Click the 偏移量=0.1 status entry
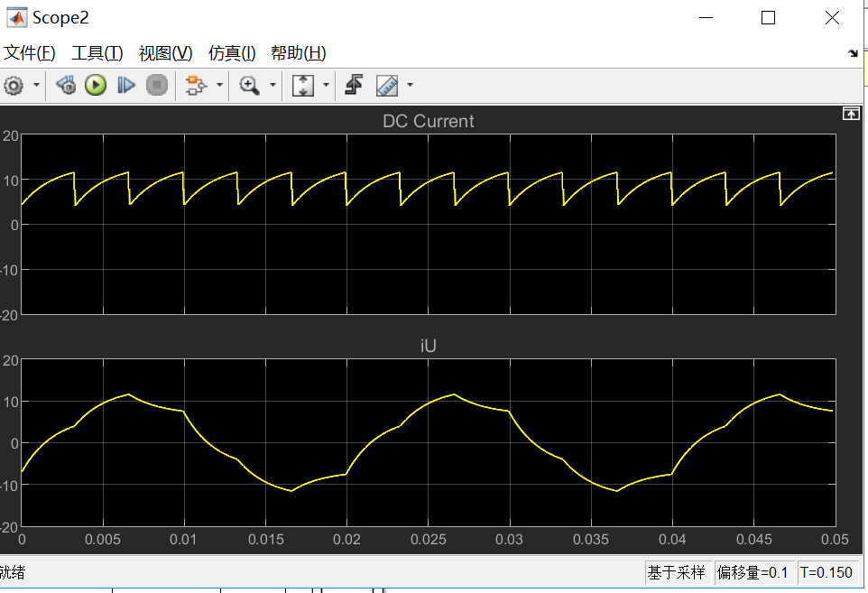The height and width of the screenshot is (593, 868). 753,572
